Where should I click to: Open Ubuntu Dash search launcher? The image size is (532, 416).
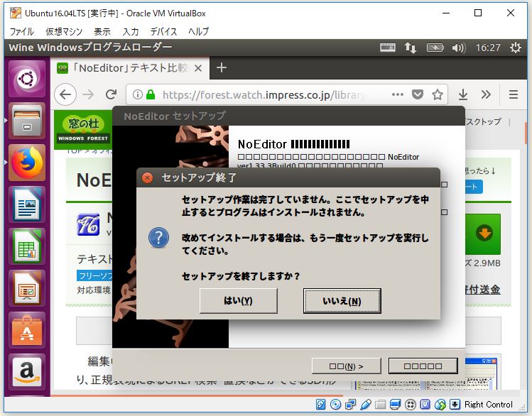tap(27, 79)
